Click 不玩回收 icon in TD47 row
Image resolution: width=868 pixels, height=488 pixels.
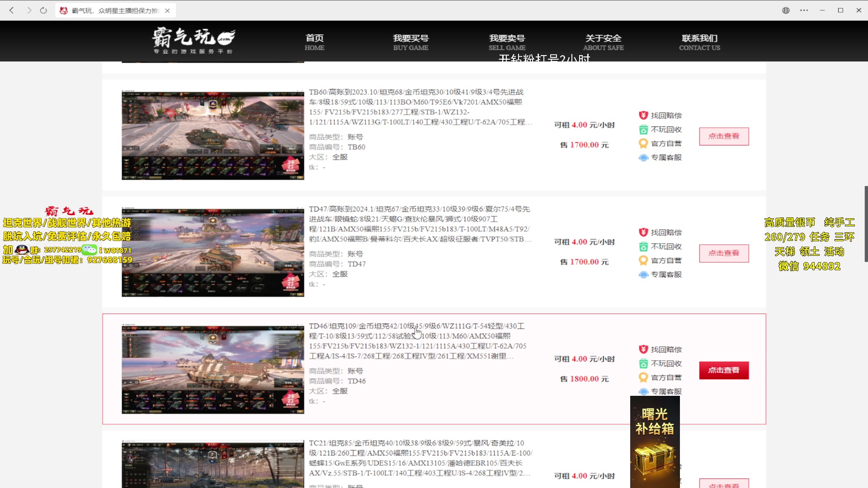tap(643, 247)
